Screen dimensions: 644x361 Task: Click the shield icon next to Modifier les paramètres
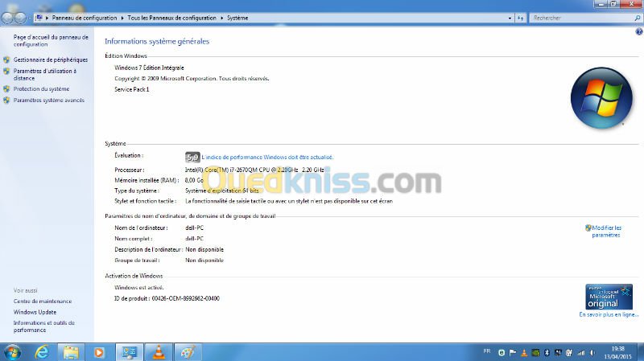[588, 228]
